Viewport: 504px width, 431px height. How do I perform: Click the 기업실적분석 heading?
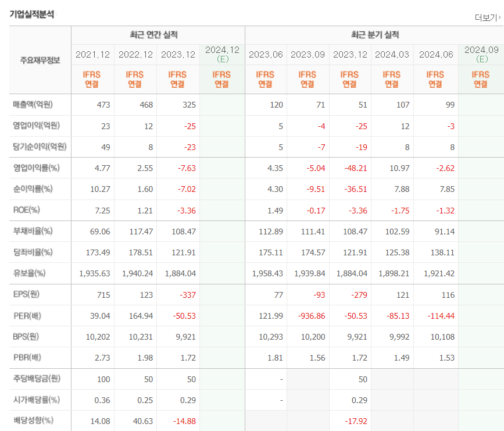click(x=32, y=15)
